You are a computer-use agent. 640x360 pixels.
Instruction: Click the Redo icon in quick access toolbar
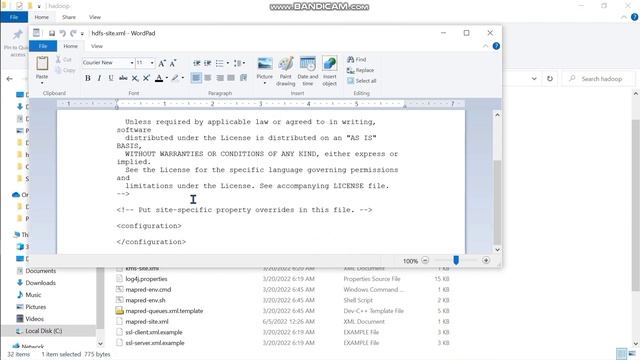point(73,33)
